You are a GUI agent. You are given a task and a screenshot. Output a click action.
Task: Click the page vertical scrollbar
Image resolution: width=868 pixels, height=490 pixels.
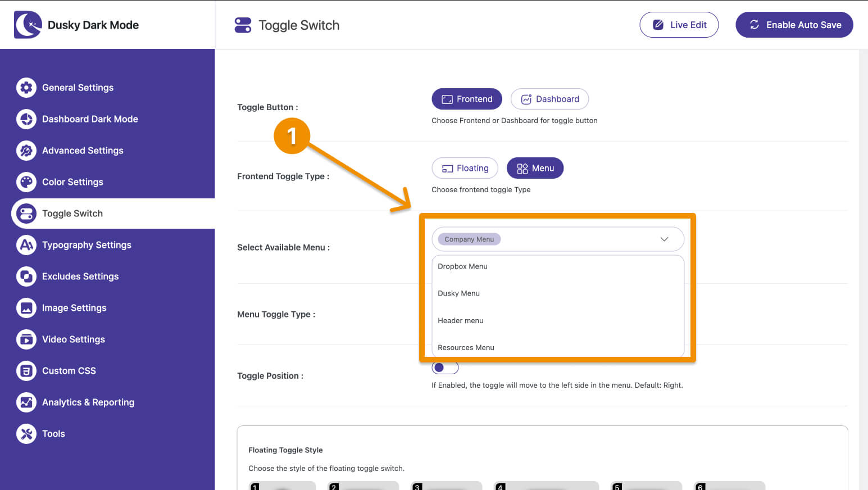864,270
